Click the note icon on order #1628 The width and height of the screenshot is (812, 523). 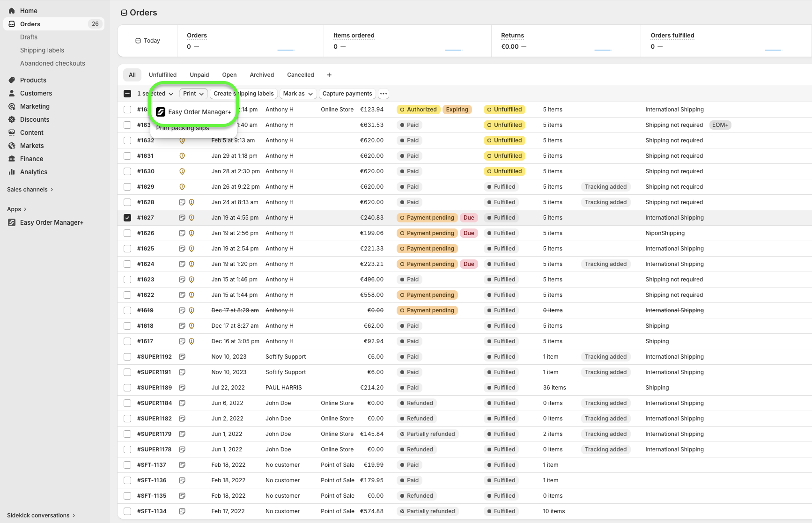(x=182, y=202)
